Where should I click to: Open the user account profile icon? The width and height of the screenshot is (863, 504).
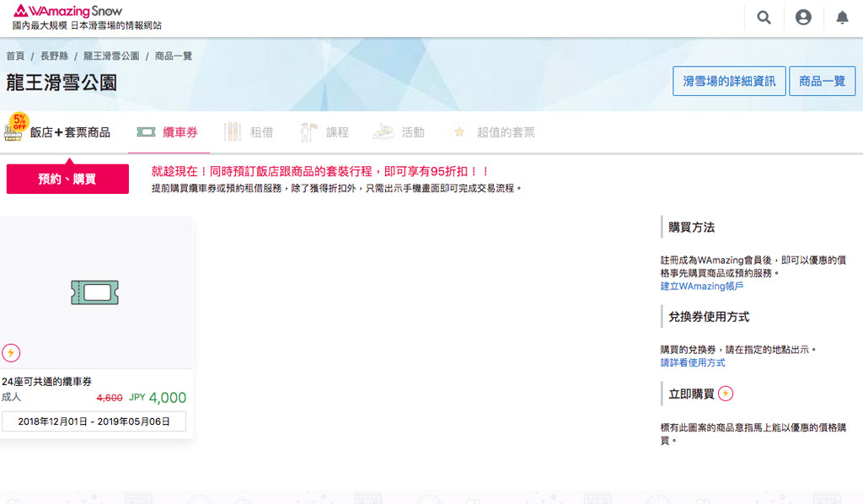pyautogui.click(x=803, y=18)
